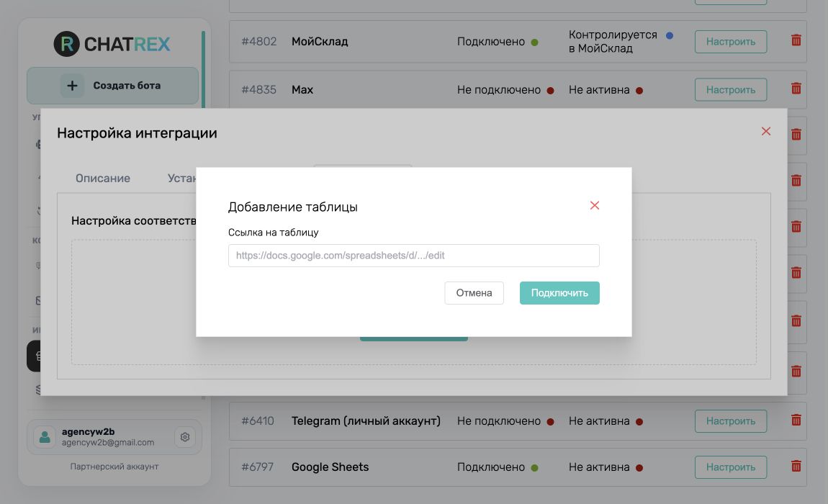Click Настроить for Max
Screen dimensions: 828x504
[x=730, y=90]
